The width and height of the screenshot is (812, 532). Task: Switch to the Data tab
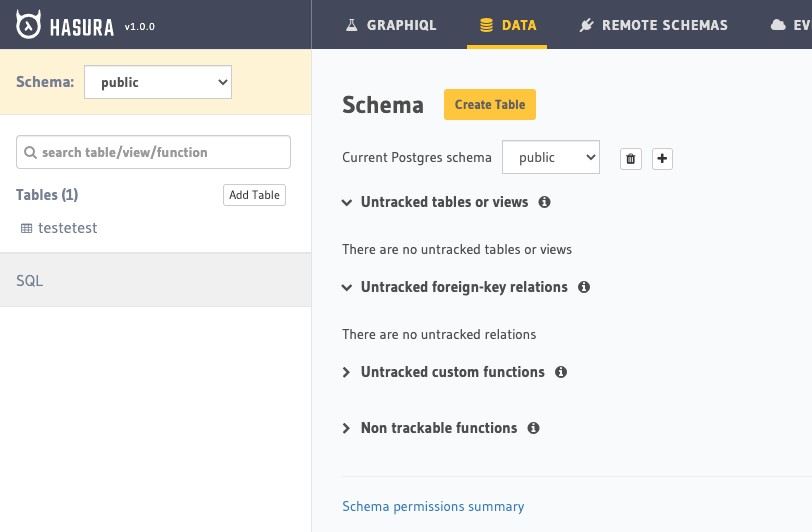tap(507, 25)
